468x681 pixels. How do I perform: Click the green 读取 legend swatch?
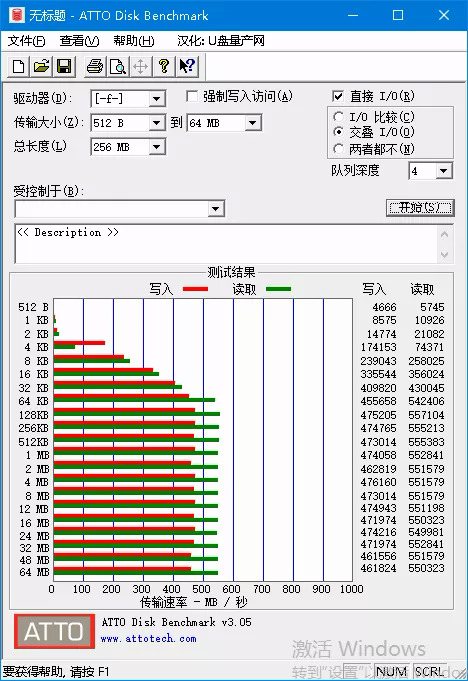[x=278, y=289]
